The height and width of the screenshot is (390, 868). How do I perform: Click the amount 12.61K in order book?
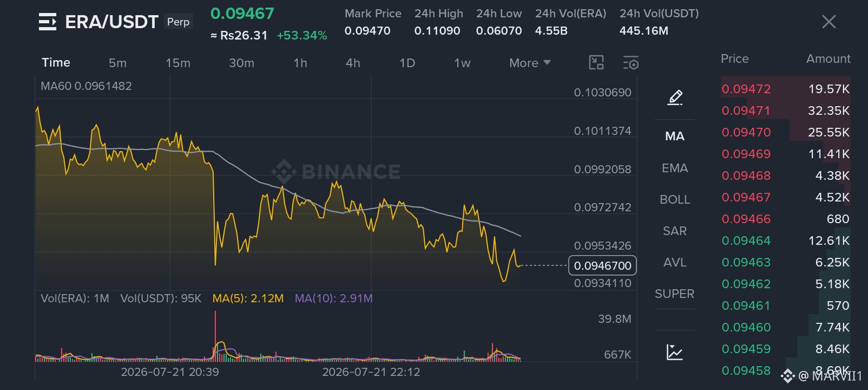pos(829,240)
